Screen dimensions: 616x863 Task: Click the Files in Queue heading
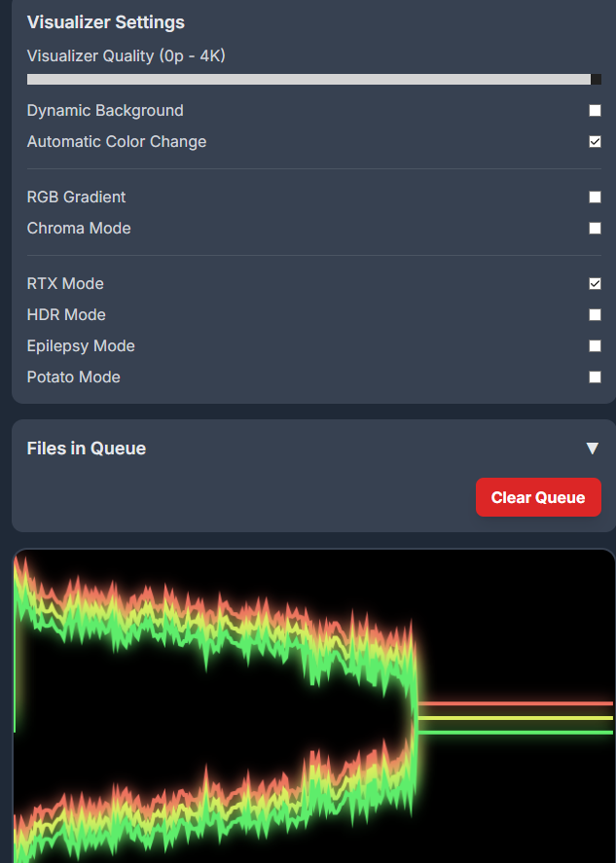tap(87, 449)
